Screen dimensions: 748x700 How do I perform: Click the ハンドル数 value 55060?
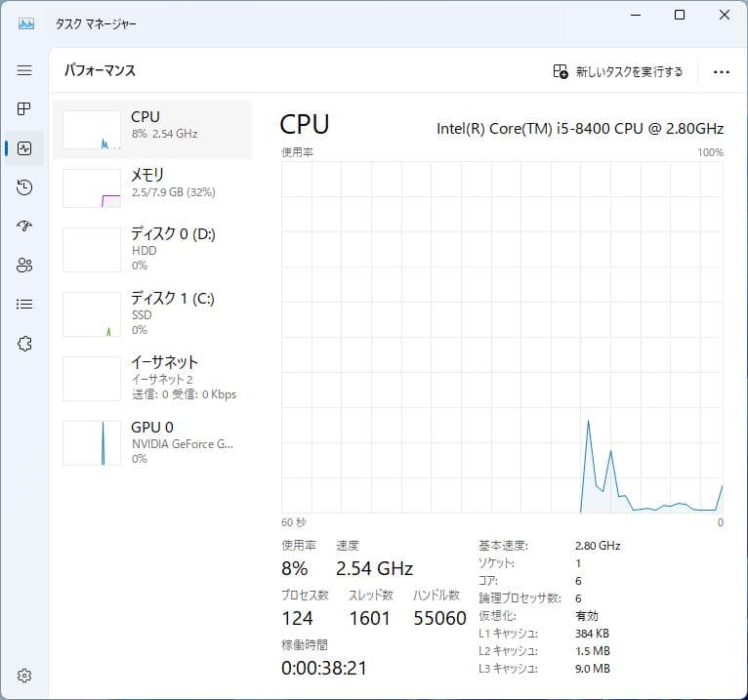[x=439, y=618]
